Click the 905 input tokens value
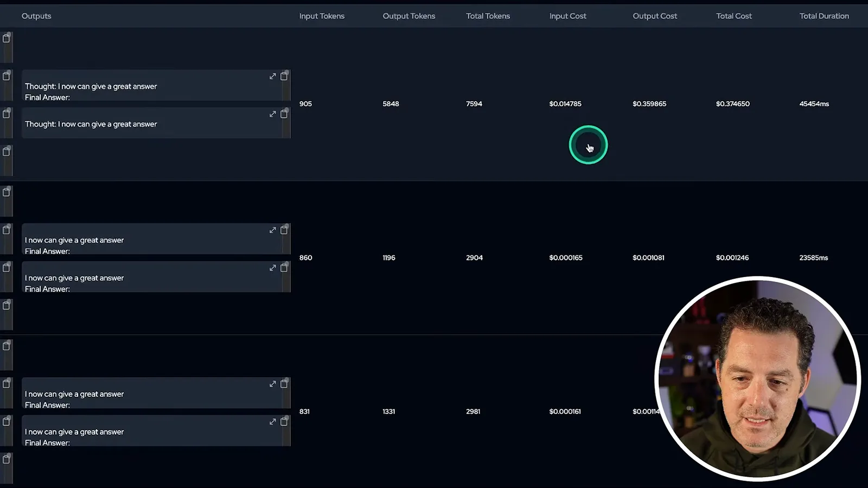This screenshot has width=868, height=488. [305, 104]
